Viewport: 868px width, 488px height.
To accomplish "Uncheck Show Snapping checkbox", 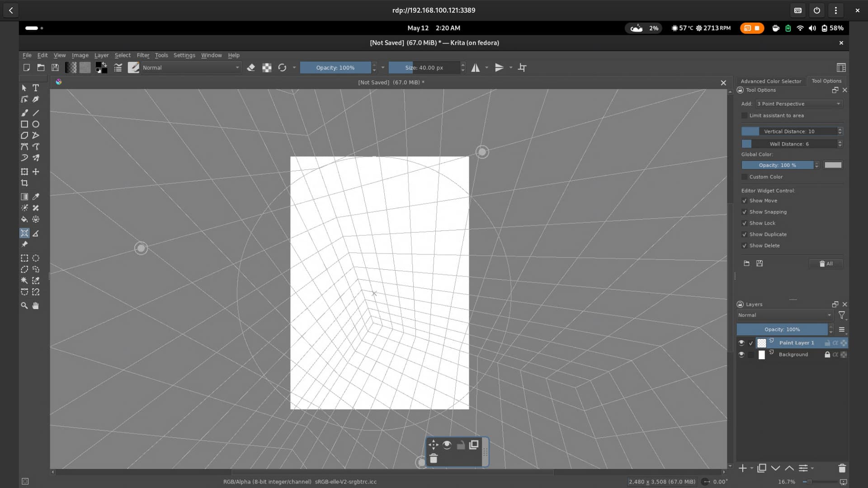I will [x=744, y=212].
